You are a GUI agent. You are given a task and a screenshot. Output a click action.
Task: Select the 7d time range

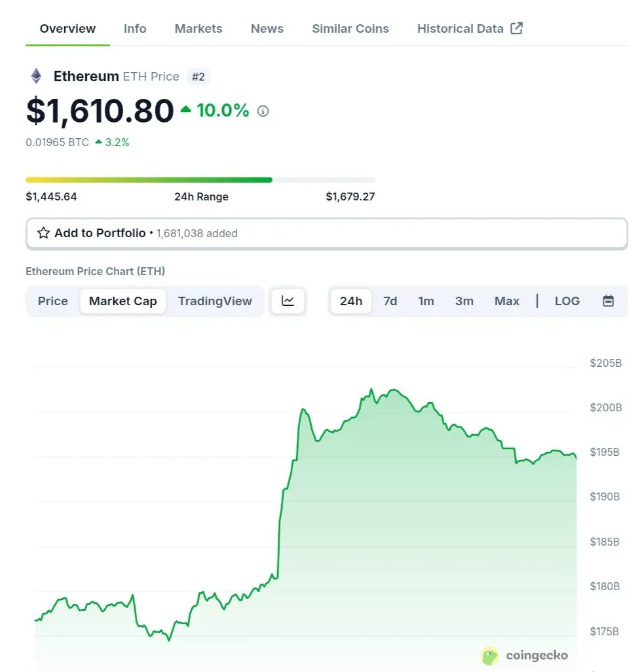click(390, 301)
